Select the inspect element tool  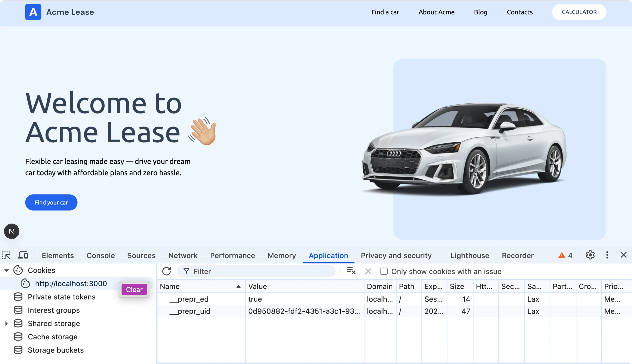point(6,255)
